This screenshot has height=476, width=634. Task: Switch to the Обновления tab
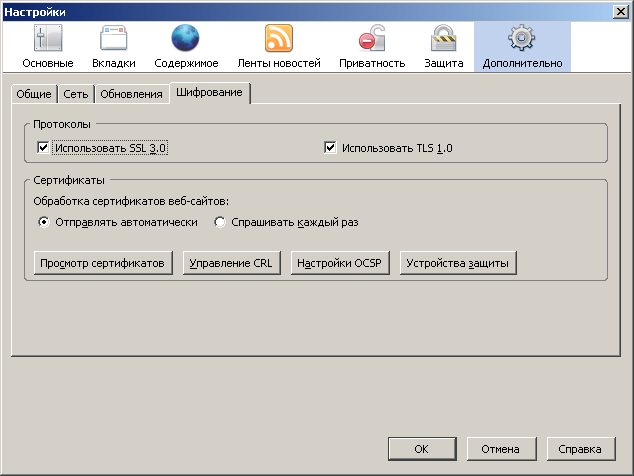pyautogui.click(x=131, y=94)
